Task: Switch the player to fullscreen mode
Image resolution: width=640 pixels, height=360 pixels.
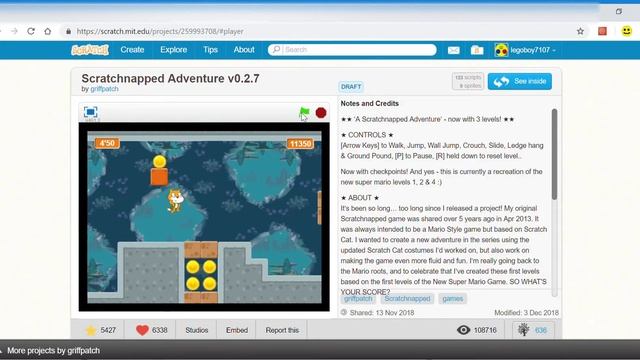Action: [91, 112]
